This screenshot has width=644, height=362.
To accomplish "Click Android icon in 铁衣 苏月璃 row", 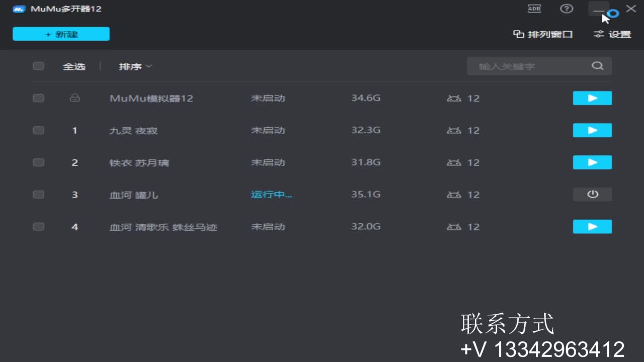I will (x=454, y=162).
